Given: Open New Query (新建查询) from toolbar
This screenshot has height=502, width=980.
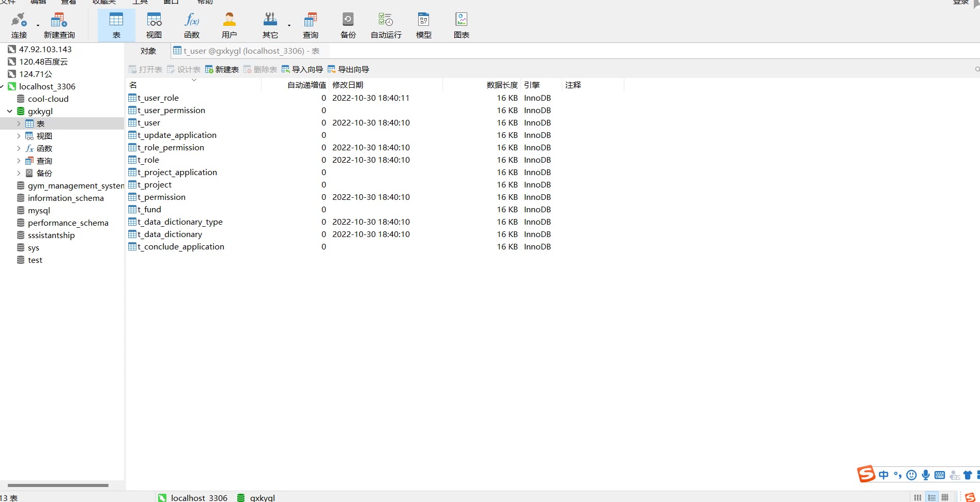Looking at the screenshot, I should [59, 25].
